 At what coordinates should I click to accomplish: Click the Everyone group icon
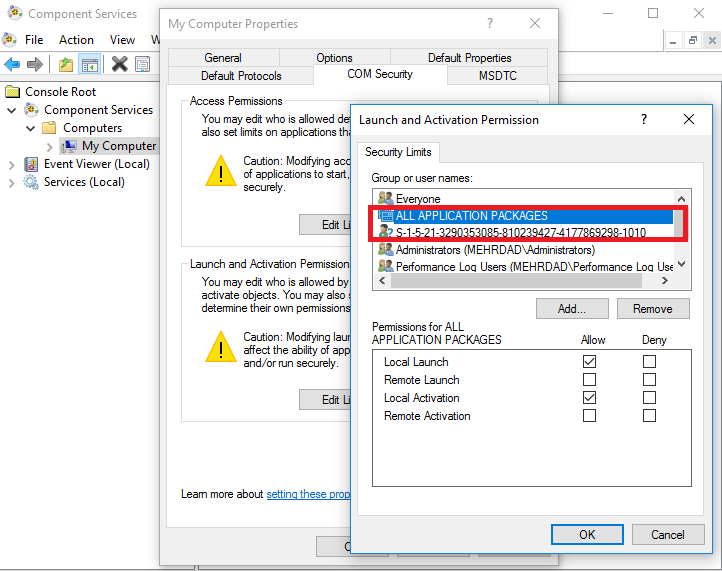[385, 198]
